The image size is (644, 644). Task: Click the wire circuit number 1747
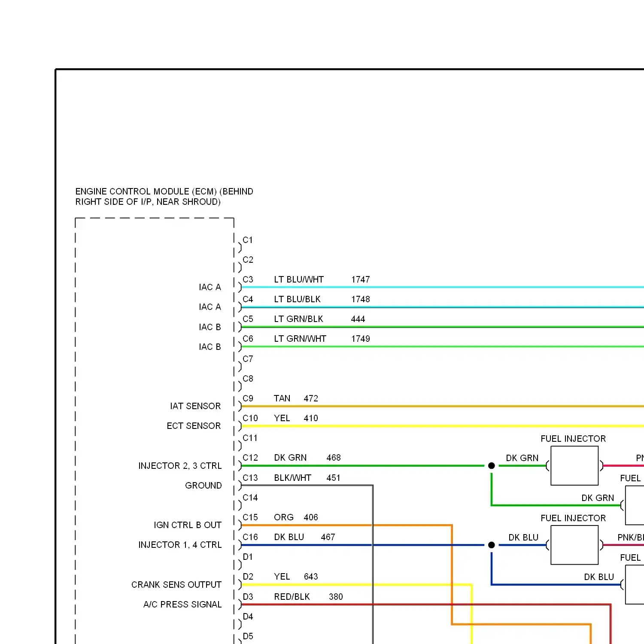click(x=360, y=279)
